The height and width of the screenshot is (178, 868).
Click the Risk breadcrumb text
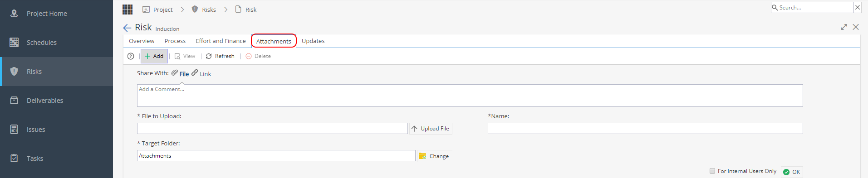tap(251, 10)
